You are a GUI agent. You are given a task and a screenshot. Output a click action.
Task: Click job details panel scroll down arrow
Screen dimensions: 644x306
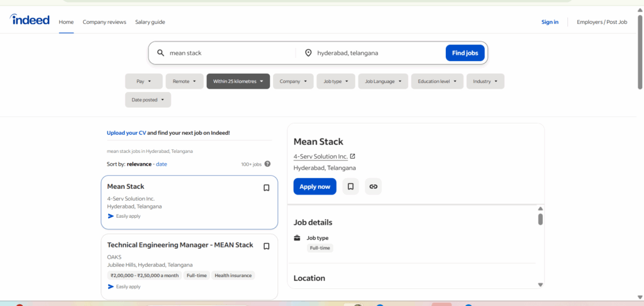point(540,285)
